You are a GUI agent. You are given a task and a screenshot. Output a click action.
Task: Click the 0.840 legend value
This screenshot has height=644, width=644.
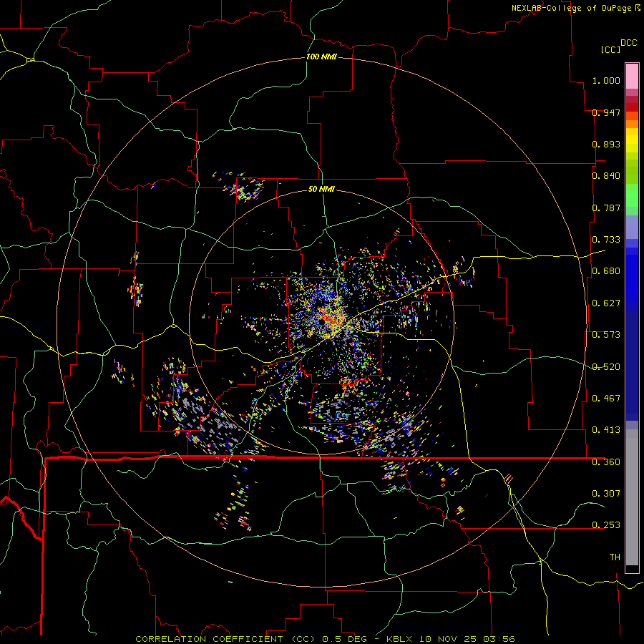click(606, 176)
